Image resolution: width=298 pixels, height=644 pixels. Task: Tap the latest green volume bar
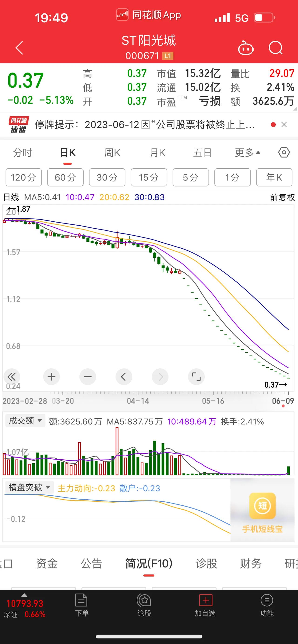pos(288,470)
